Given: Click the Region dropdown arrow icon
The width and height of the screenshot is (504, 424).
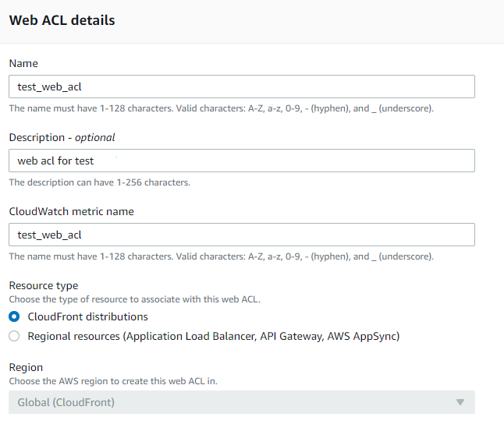Looking at the screenshot, I should click(460, 402).
